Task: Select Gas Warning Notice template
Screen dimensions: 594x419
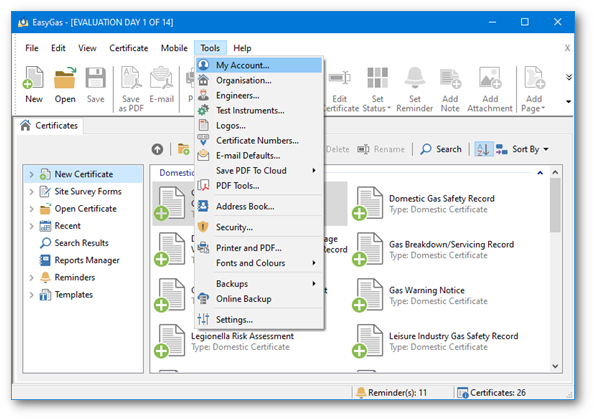Action: tap(420, 295)
